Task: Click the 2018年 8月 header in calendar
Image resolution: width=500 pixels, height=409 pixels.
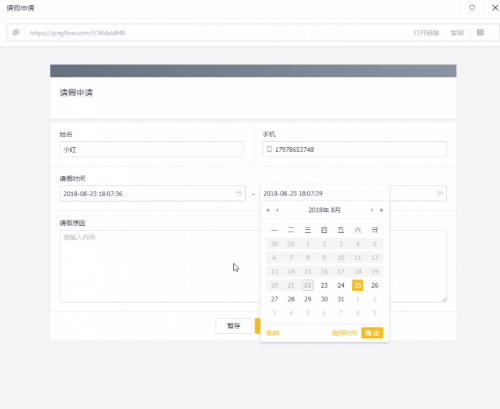Action: point(324,210)
